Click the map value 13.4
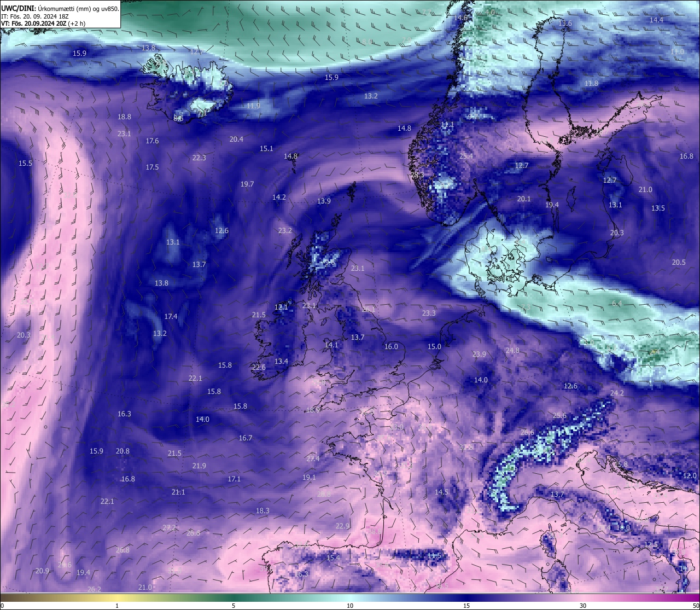Viewport: 700px width, 610px height. point(281,362)
